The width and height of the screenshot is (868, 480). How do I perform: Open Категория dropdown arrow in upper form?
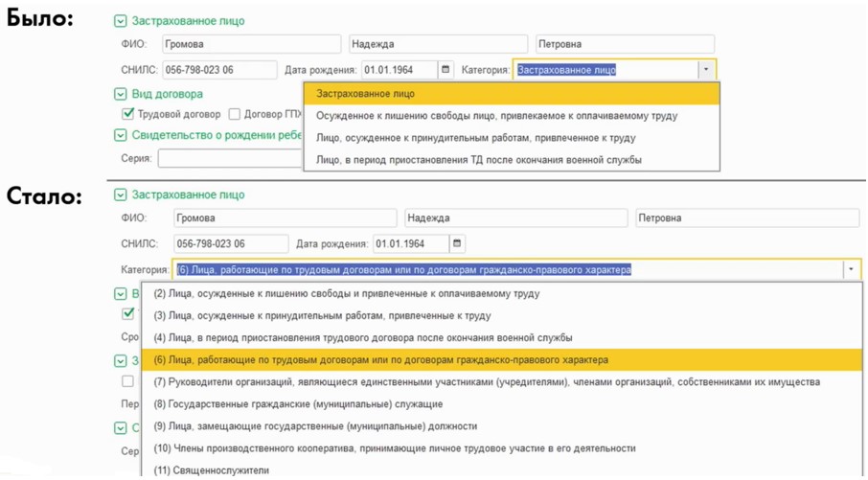706,70
